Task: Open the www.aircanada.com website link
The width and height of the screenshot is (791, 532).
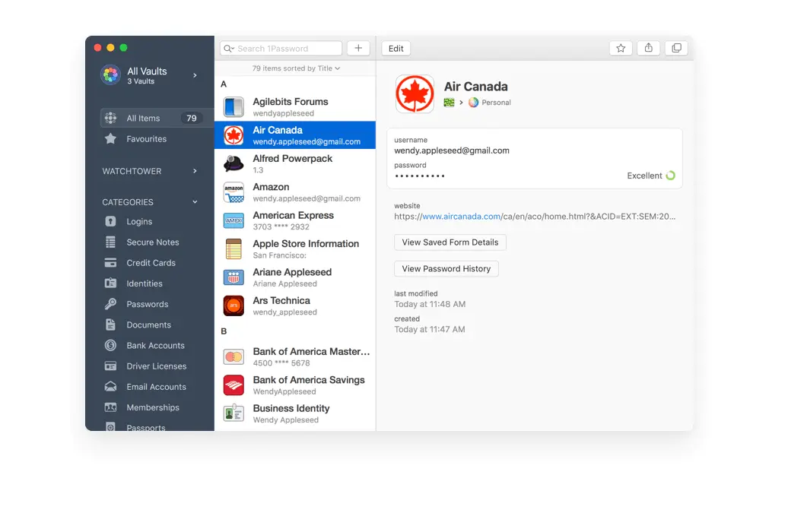Action: click(x=461, y=217)
